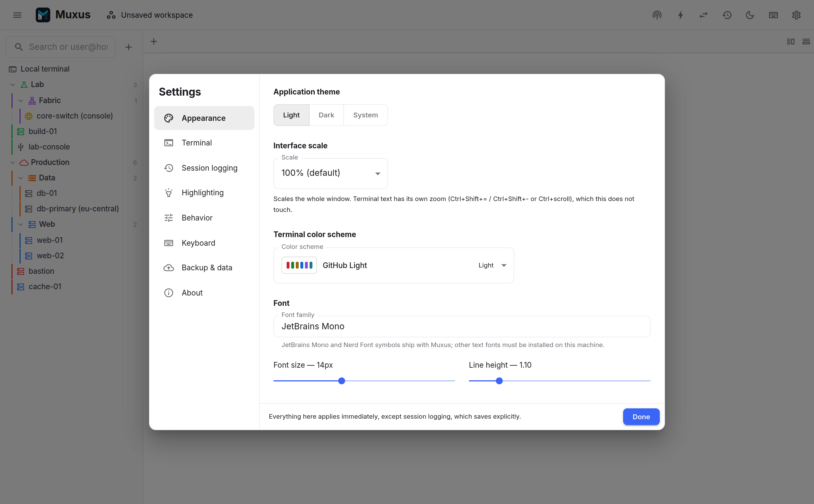Viewport: 814px width, 504px height.
Task: Open the keyboard icon in header
Action: click(773, 15)
